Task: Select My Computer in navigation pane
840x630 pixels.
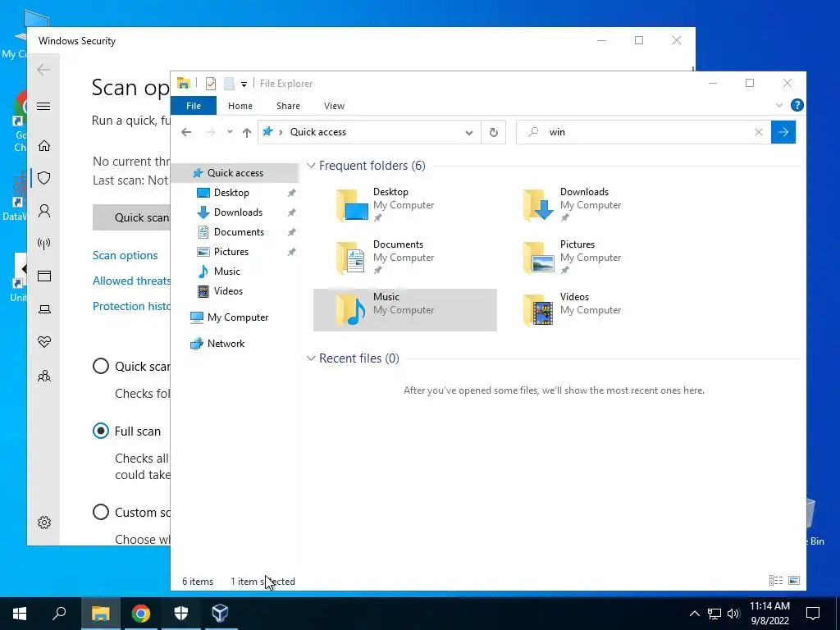Action: pos(237,317)
